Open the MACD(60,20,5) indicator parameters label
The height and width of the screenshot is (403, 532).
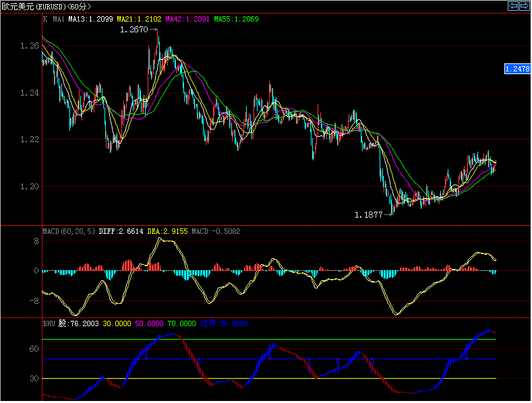pos(69,231)
